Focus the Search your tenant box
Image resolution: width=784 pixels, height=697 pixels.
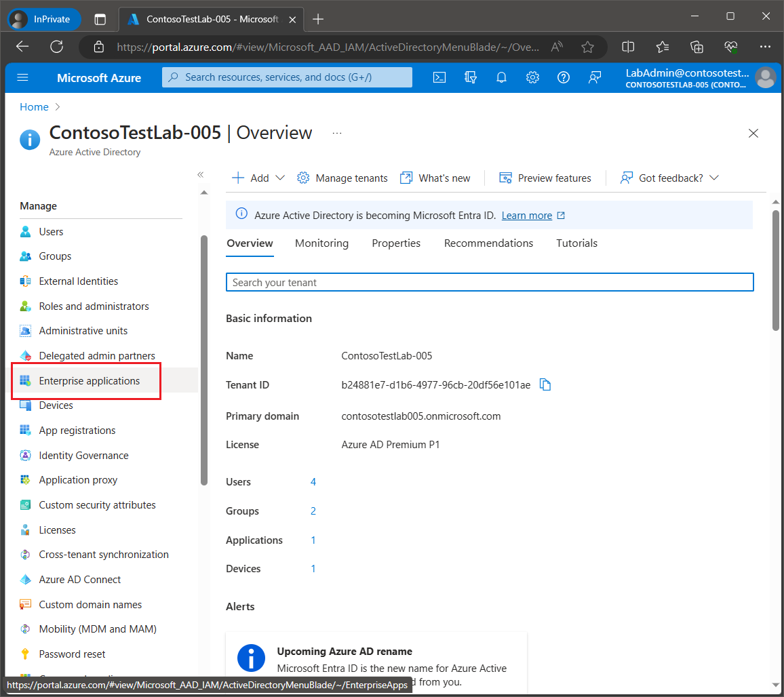click(490, 282)
